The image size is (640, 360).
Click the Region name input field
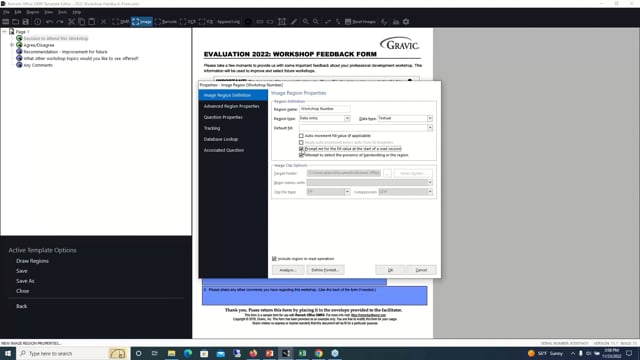click(x=324, y=109)
